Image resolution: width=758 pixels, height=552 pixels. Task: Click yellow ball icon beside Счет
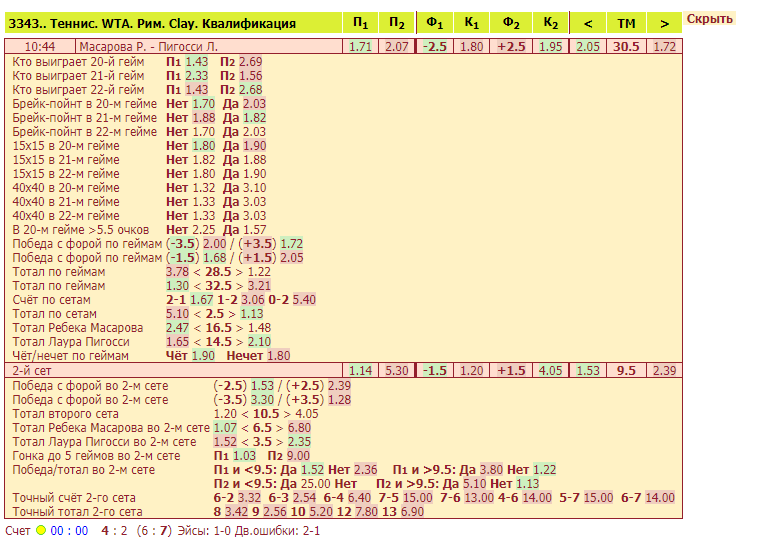(41, 531)
